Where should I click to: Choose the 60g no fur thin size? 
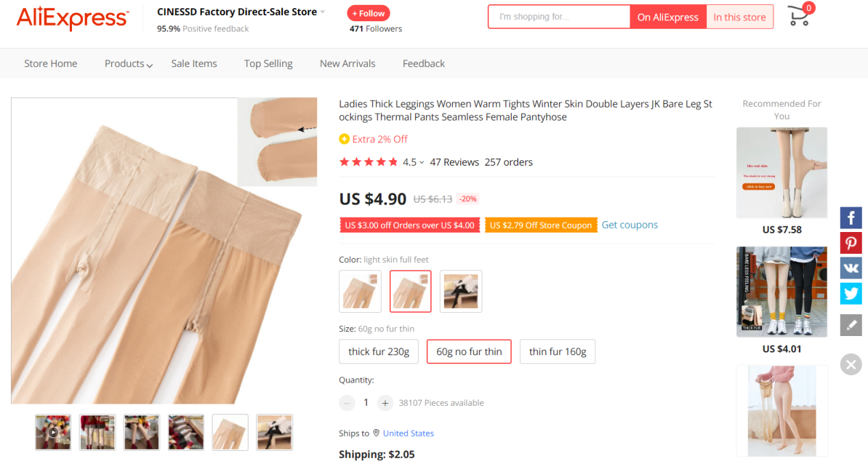click(x=469, y=352)
